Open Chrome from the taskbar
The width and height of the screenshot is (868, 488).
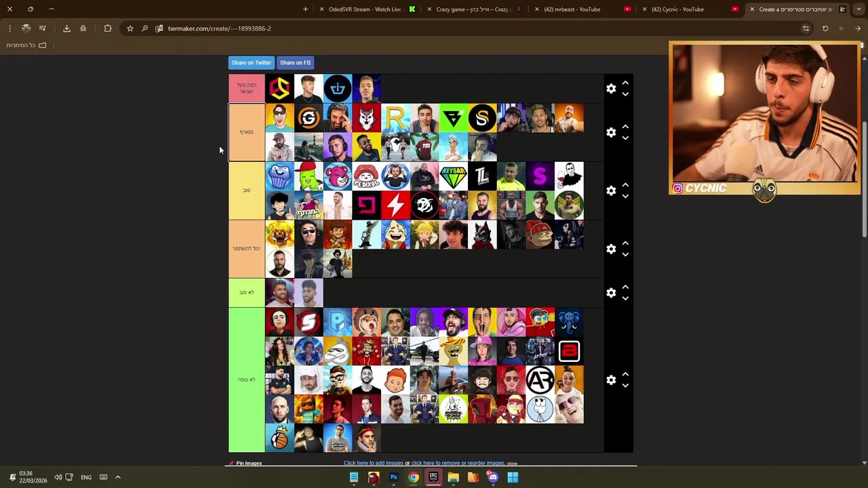click(x=413, y=477)
